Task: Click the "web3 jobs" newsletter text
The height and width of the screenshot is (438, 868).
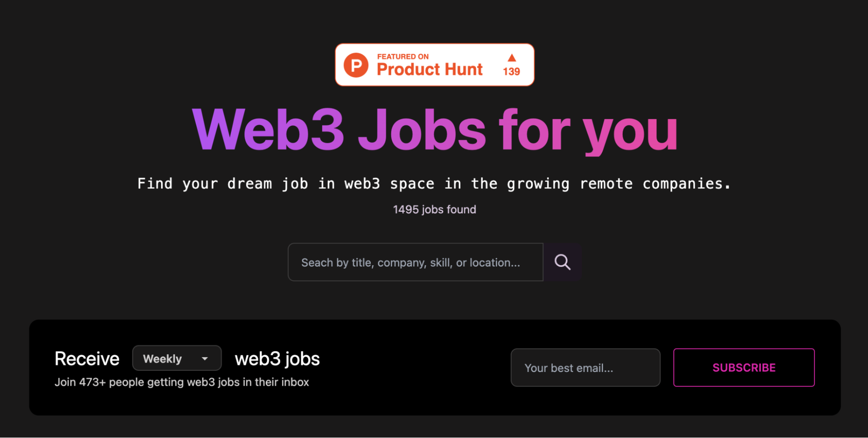Action: [277, 359]
